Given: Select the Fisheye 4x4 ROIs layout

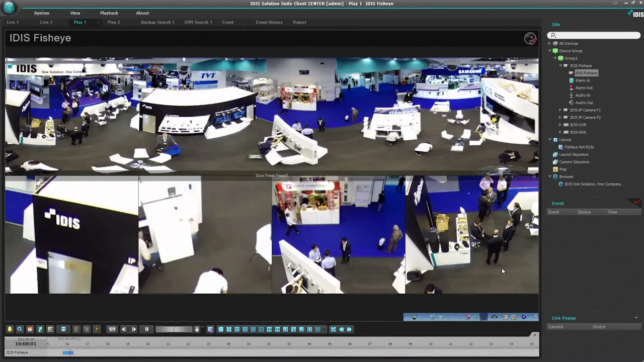Looking at the screenshot, I should (579, 147).
